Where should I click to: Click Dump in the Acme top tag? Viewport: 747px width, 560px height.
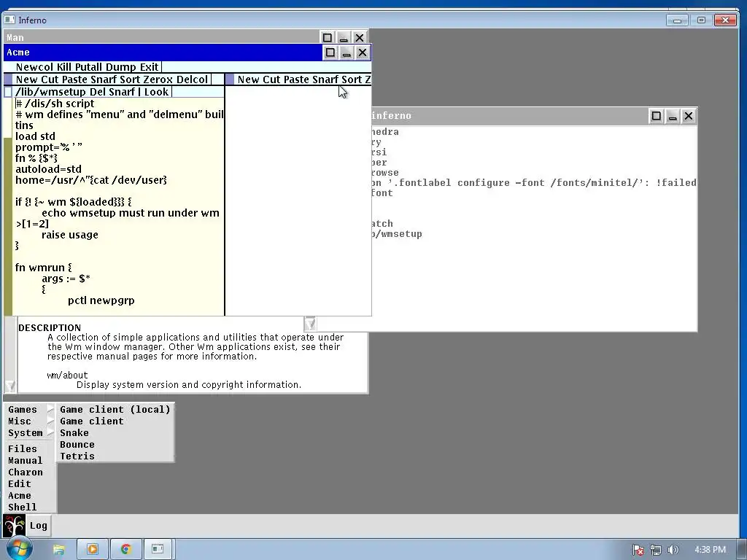(121, 67)
